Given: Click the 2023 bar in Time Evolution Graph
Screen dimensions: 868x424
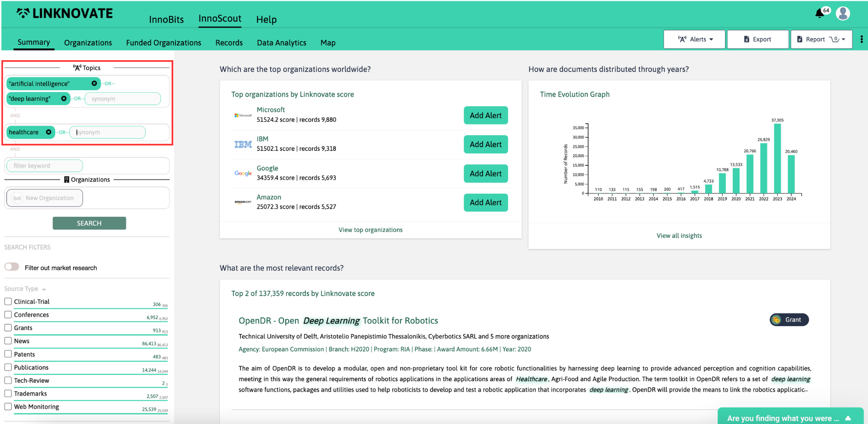Looking at the screenshot, I should click(777, 158).
